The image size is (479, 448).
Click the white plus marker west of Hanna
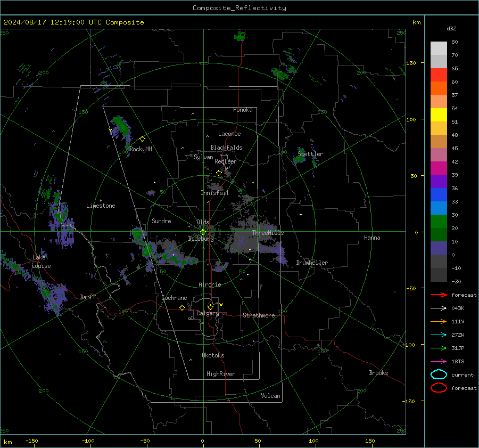coord(301,214)
